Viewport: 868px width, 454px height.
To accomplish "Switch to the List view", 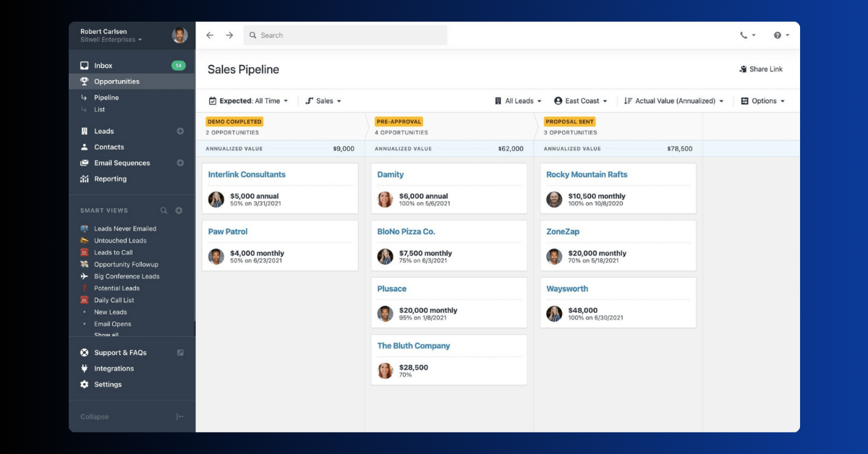I will tap(100, 110).
